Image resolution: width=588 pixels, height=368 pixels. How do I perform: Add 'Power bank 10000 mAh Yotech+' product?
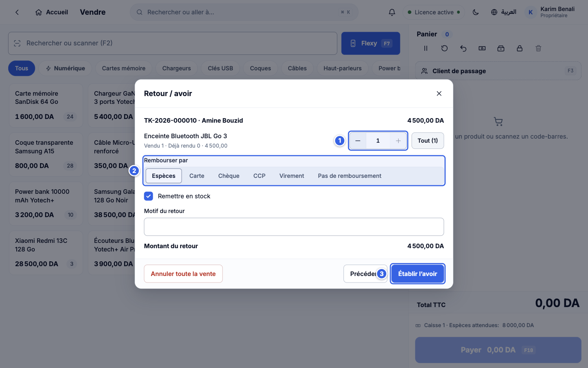click(46, 204)
